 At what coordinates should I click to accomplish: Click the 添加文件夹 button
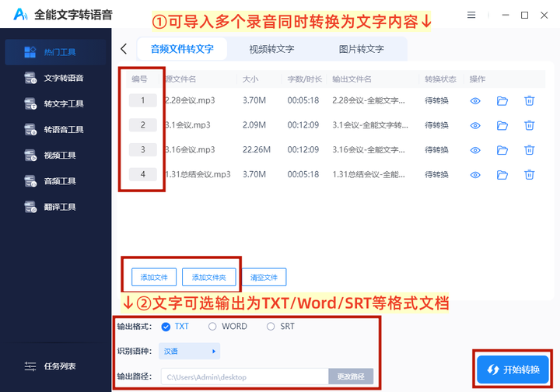pos(209,278)
